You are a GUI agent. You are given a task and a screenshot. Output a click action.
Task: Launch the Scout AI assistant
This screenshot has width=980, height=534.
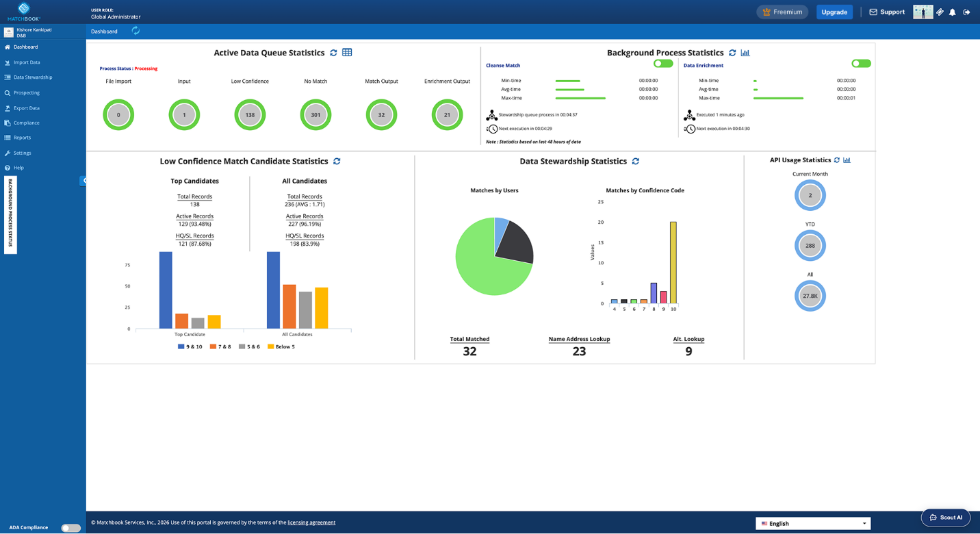pos(946,518)
